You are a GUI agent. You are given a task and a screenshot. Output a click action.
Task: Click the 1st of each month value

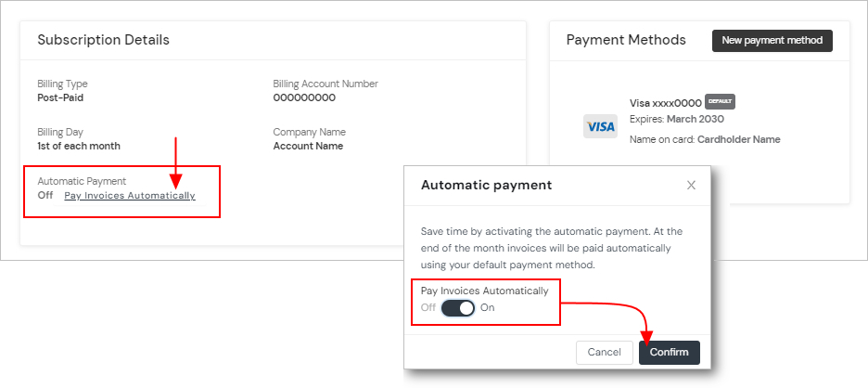pyautogui.click(x=79, y=146)
